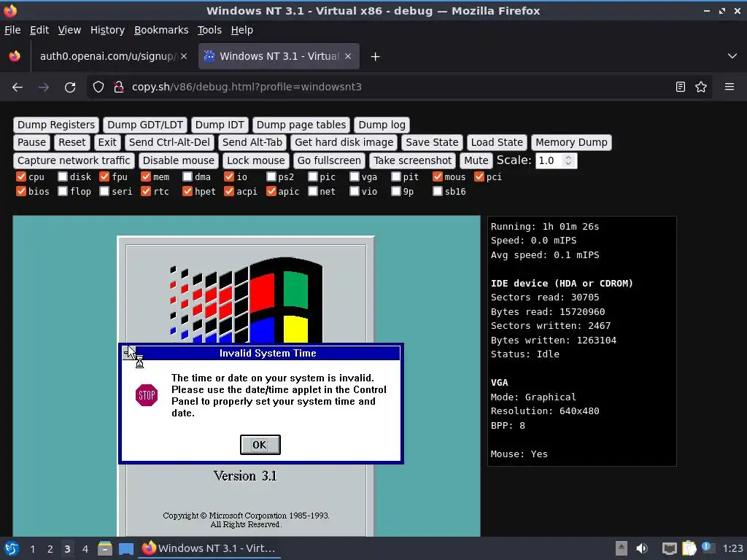Toggle the bios log checkbox

[x=21, y=191]
